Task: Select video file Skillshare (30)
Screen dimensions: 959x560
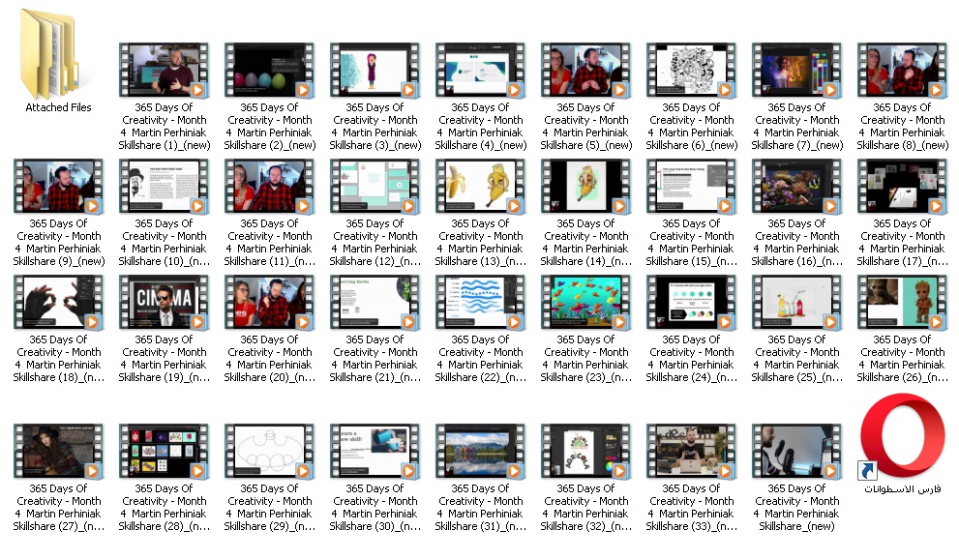Action: click(375, 451)
